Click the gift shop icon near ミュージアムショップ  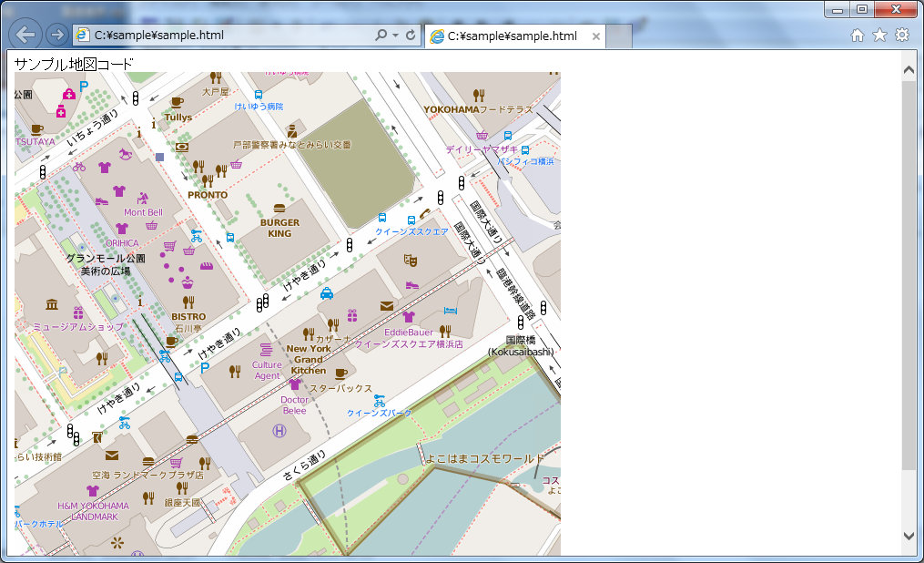78,312
